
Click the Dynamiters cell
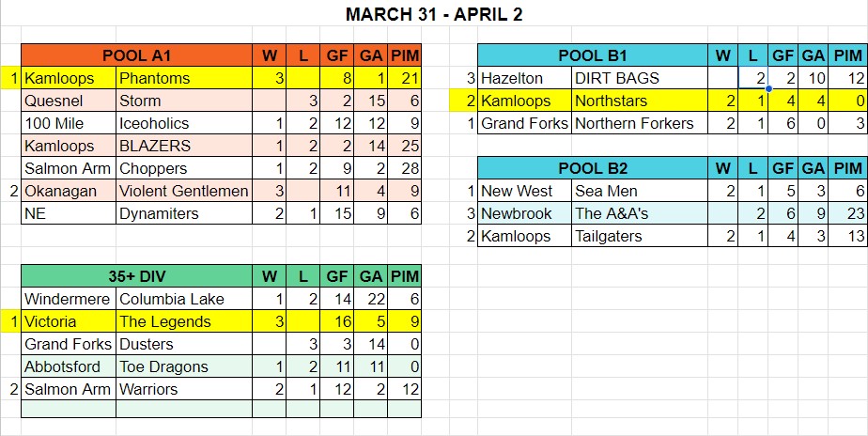click(x=184, y=213)
